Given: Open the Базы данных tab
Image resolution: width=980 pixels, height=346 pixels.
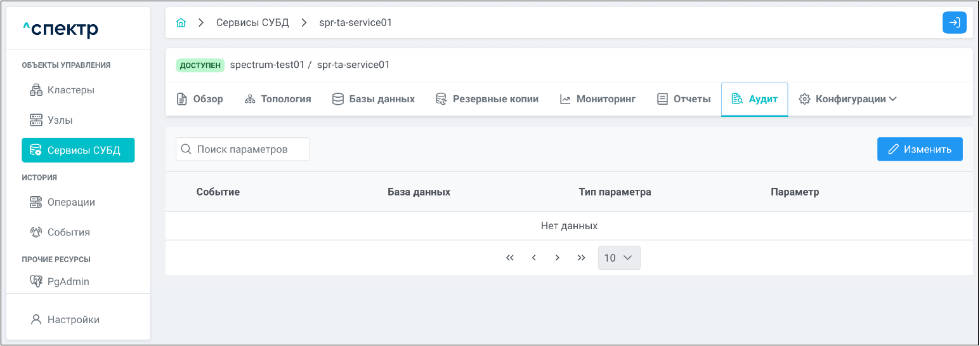Looking at the screenshot, I should pos(374,99).
